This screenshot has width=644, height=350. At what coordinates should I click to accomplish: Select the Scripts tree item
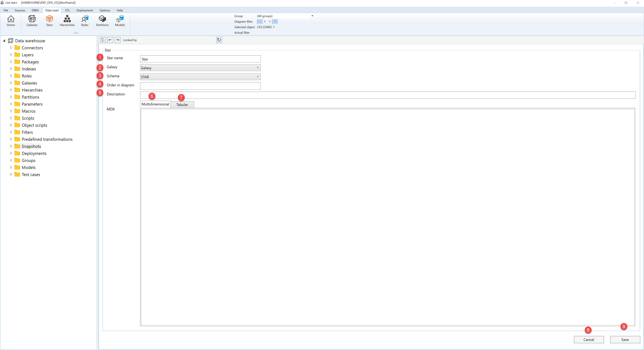pos(28,118)
